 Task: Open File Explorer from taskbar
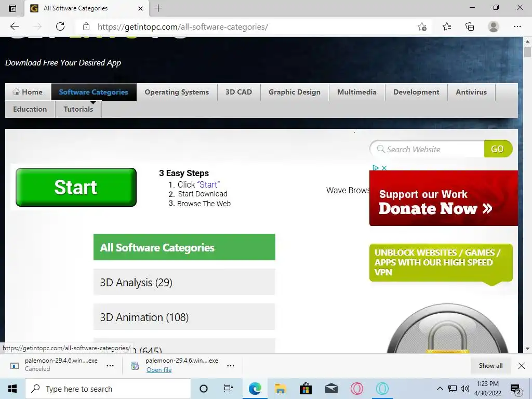pyautogui.click(x=280, y=389)
